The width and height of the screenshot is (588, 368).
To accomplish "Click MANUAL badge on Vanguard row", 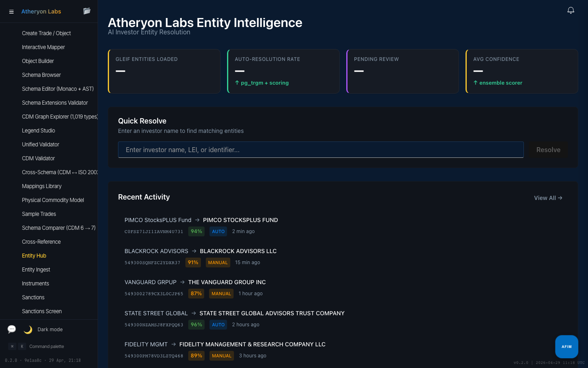I will click(x=221, y=294).
